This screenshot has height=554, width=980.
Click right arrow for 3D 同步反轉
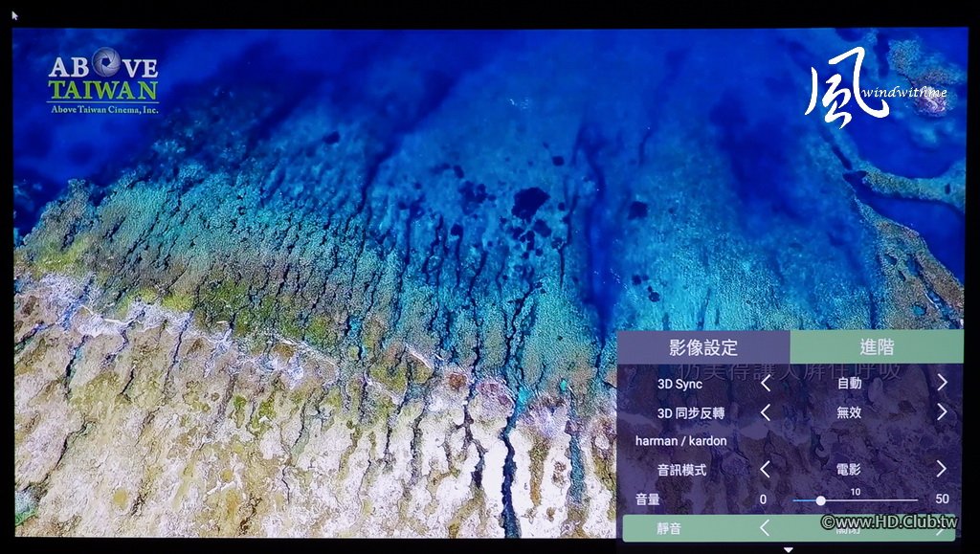point(942,411)
